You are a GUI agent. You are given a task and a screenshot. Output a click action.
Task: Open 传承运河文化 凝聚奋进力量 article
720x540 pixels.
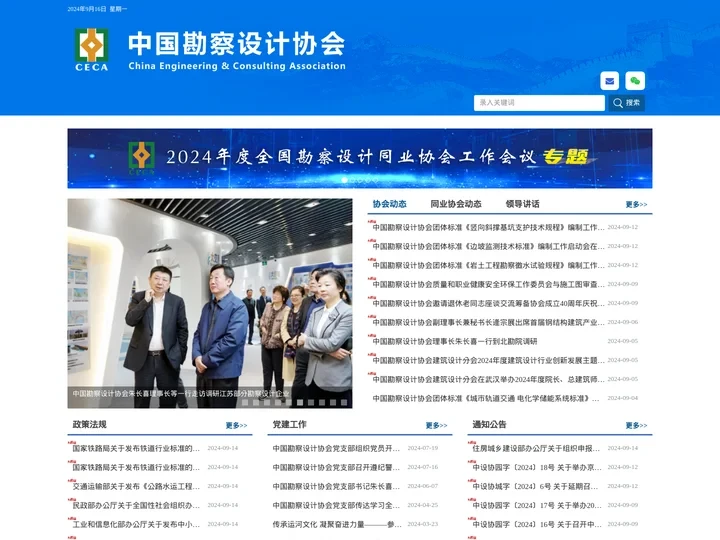click(337, 524)
